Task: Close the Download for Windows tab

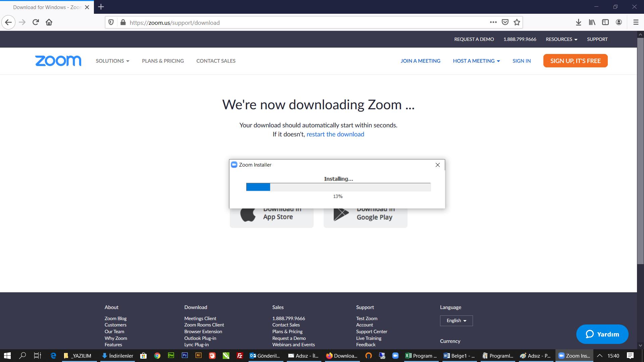Action: pyautogui.click(x=87, y=7)
